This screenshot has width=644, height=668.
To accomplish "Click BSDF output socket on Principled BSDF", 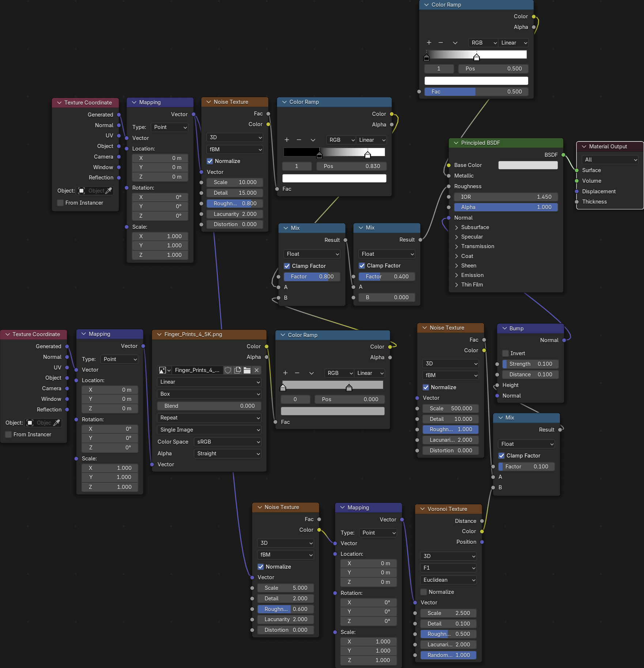I will point(563,155).
